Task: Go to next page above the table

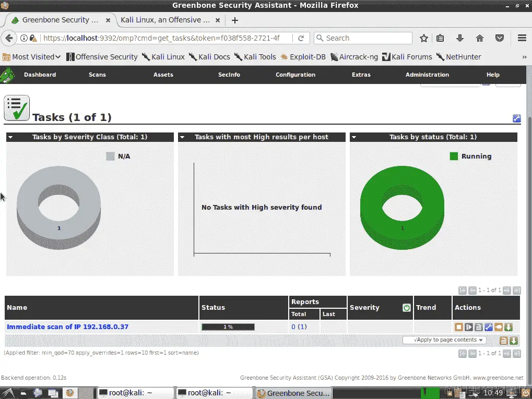Action: 507,291
